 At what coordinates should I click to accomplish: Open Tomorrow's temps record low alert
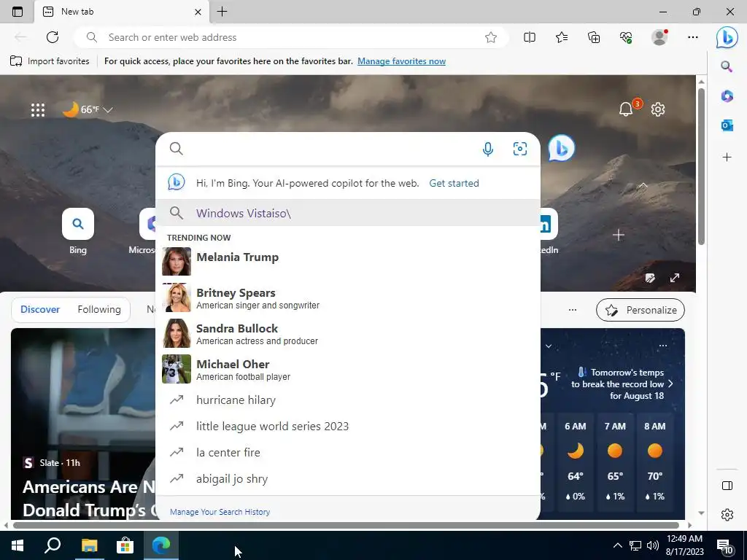click(622, 384)
